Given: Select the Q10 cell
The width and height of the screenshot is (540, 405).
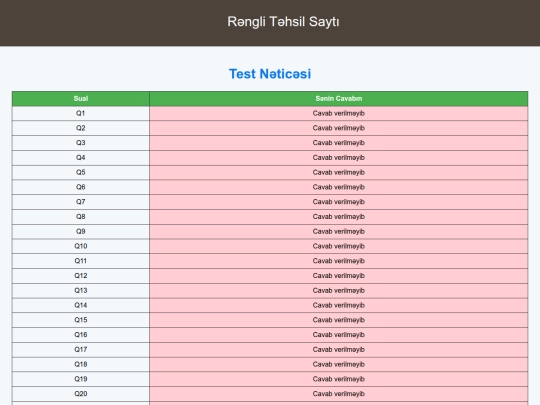Looking at the screenshot, I should (81, 246).
